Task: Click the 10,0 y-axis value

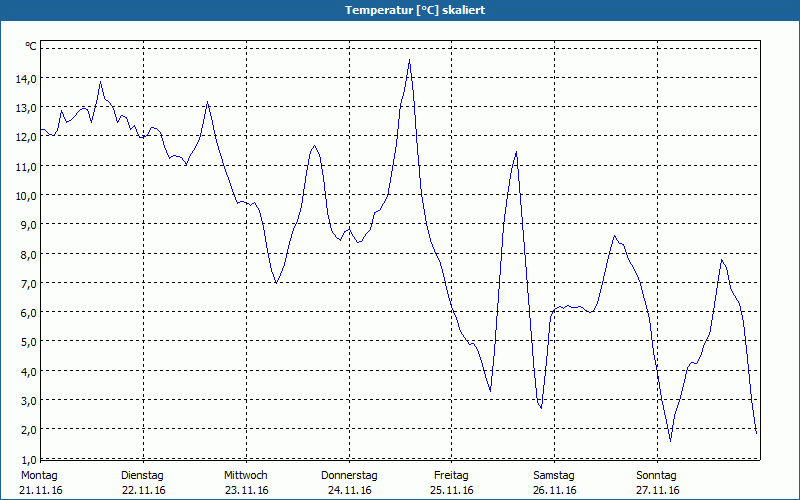Action: 26,196
